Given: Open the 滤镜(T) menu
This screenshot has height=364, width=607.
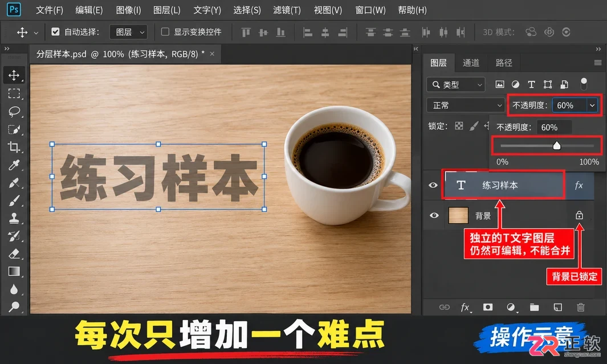Looking at the screenshot, I should 287,10.
